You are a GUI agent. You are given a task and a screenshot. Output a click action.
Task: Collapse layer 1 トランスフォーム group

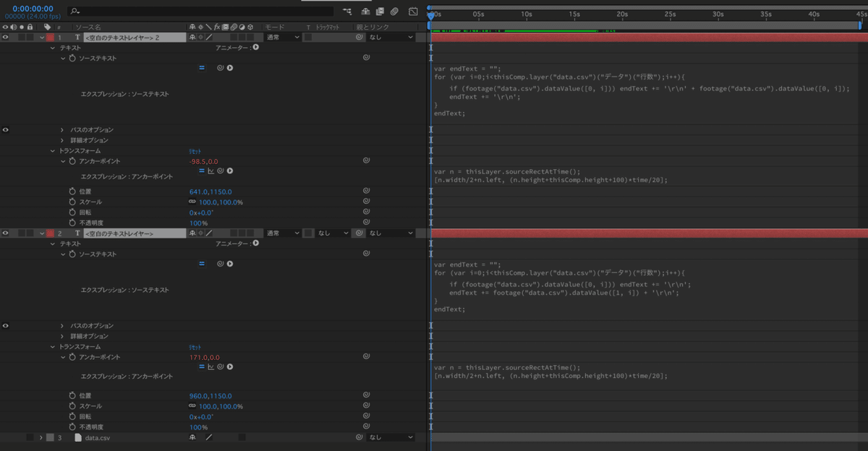pyautogui.click(x=53, y=150)
